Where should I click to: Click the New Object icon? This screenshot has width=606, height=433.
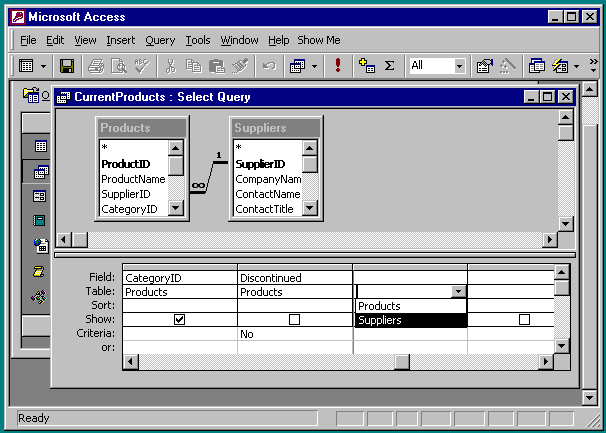tap(560, 66)
